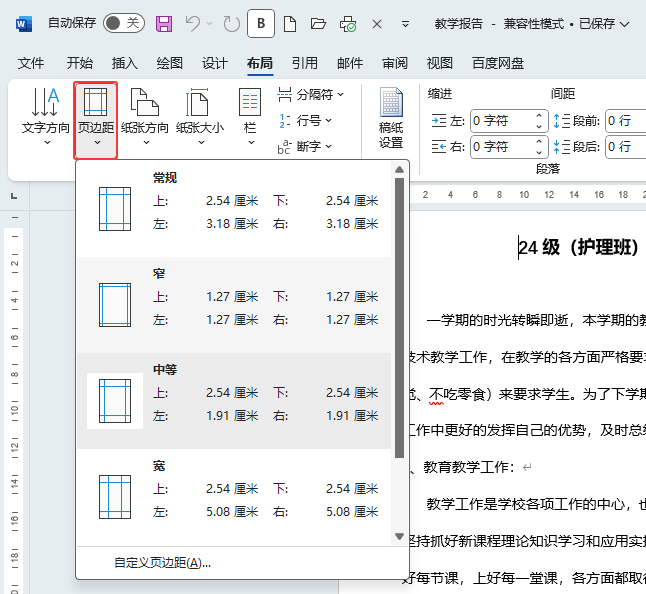
Task: Open the 纸张大小 paper size menu
Action: pos(200,117)
